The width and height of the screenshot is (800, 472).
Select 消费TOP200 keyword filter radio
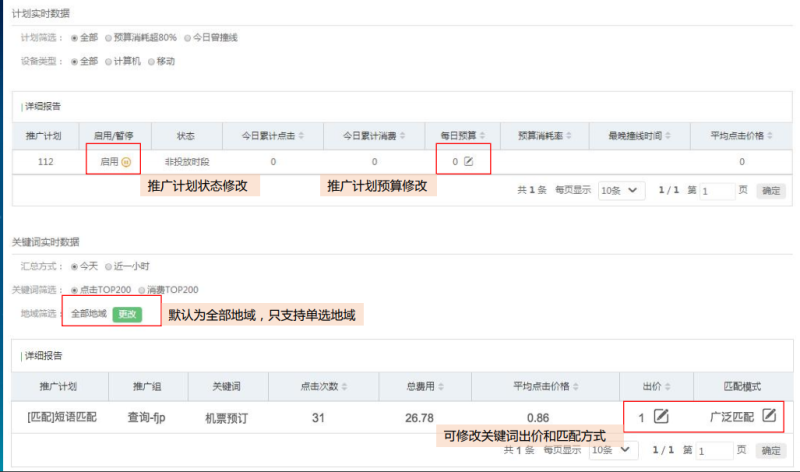(x=139, y=290)
